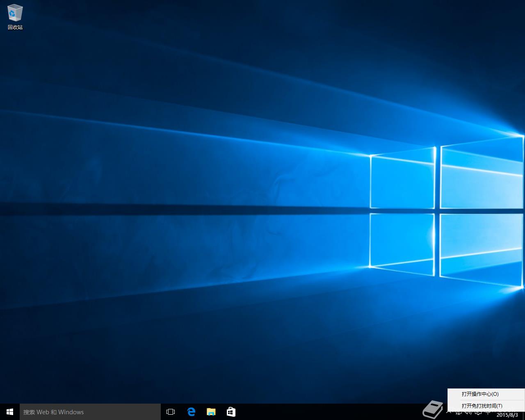Open the Windows Store taskbar icon

231,412
